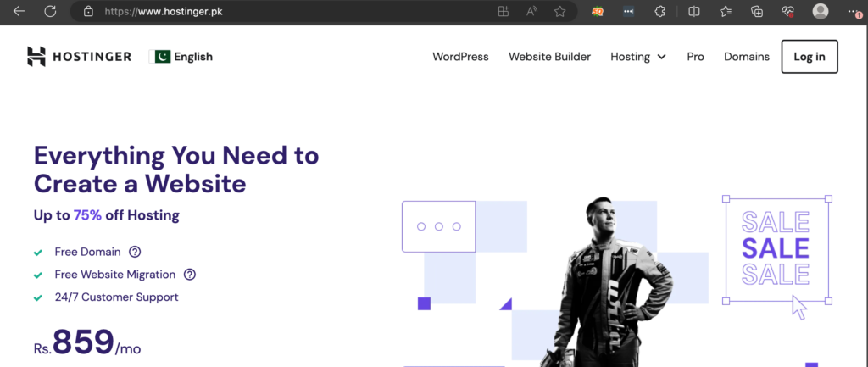Viewport: 868px width, 367px height.
Task: Open browser Settings and more menu
Action: [854, 11]
